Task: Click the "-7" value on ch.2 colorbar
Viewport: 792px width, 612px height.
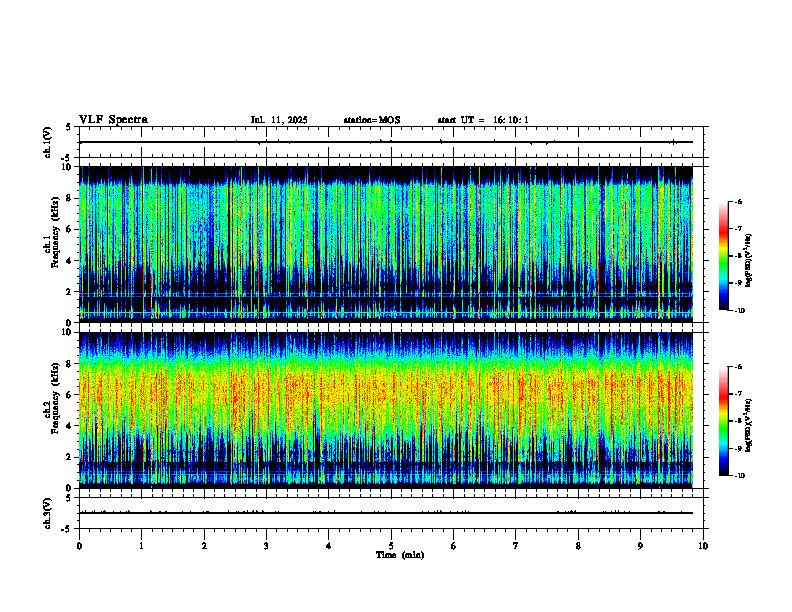Action: click(x=738, y=394)
